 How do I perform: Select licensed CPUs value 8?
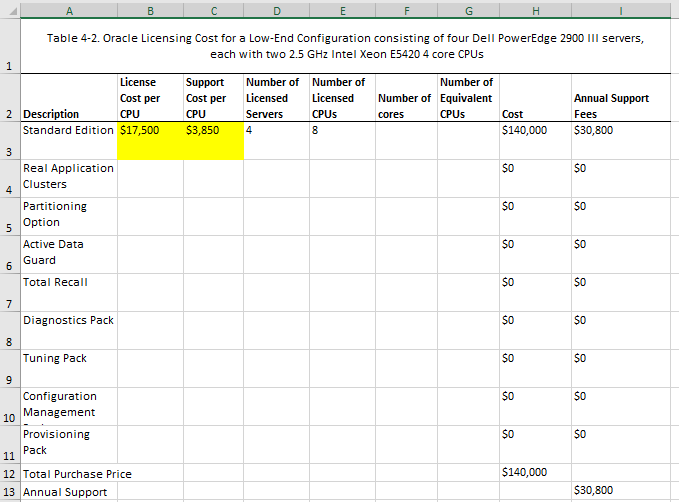(x=342, y=141)
